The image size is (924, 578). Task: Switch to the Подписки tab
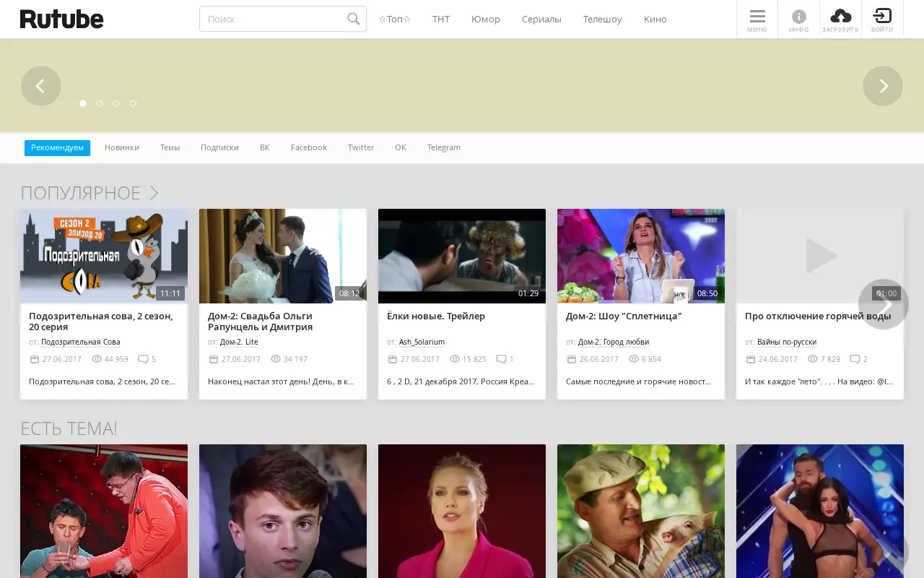219,147
